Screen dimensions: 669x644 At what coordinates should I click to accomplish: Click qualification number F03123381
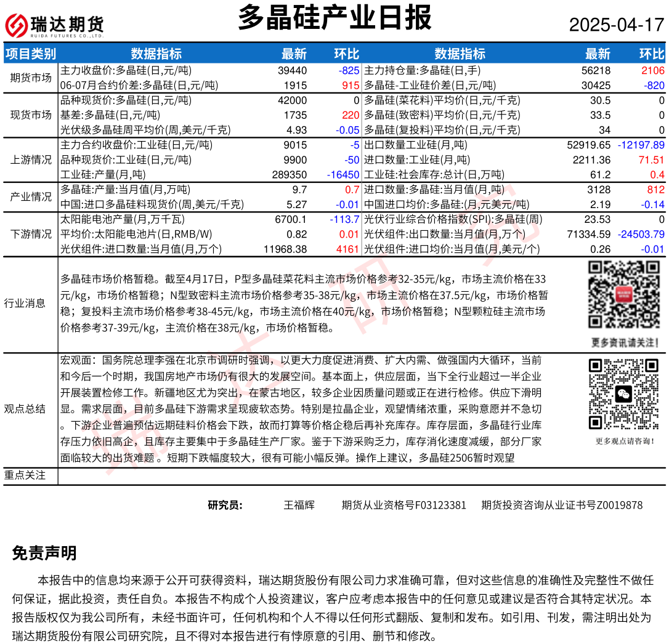point(404,505)
